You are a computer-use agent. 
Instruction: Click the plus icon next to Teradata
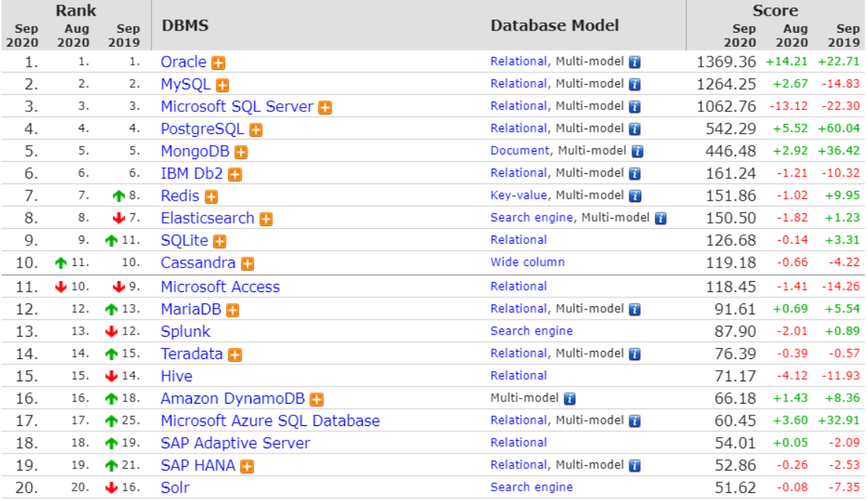point(236,355)
